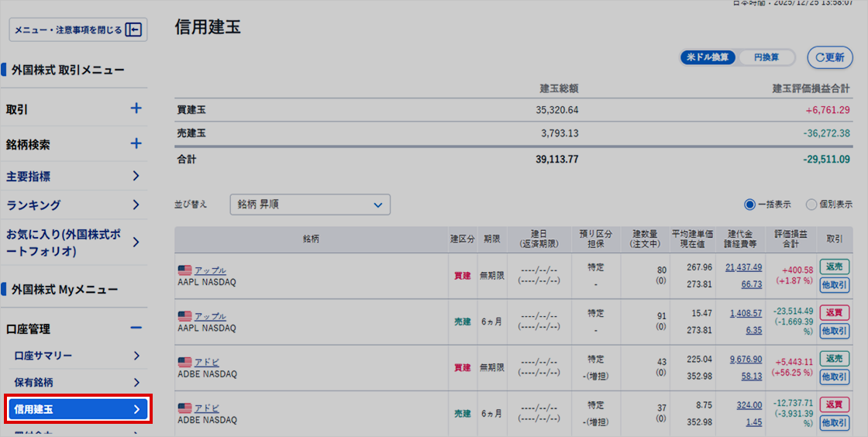Open the 銘柄 昇順 sort dropdown
Screen dimensions: 868x437
(310, 205)
